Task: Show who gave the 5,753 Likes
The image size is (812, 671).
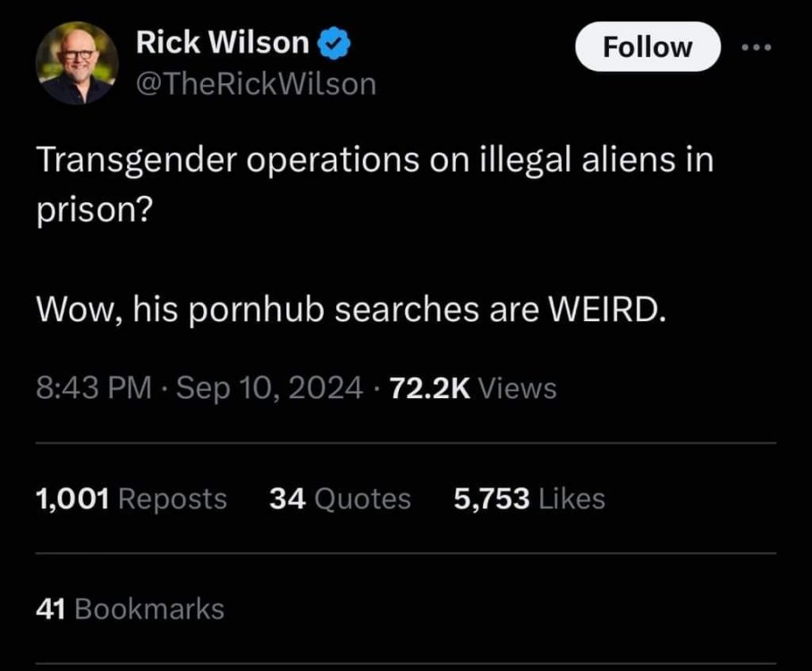Action: pos(529,498)
